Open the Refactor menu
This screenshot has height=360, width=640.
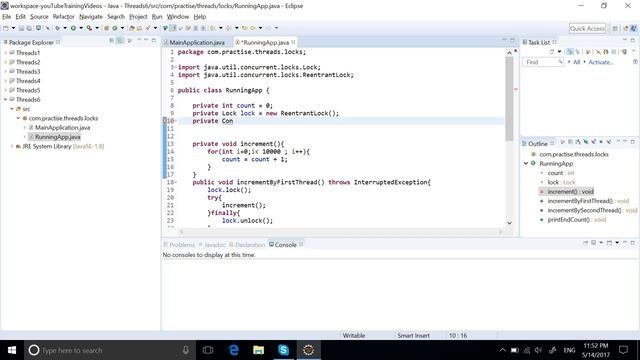click(x=64, y=17)
